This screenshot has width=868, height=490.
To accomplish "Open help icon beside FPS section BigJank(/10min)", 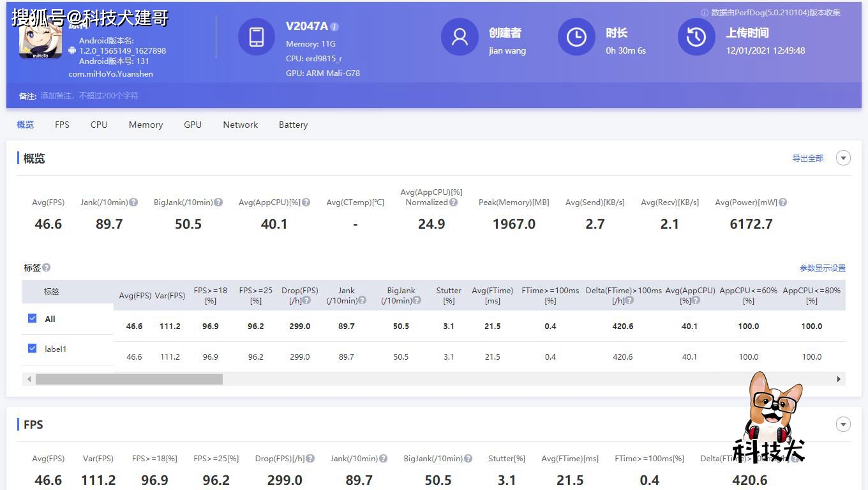I will pyautogui.click(x=468, y=459).
